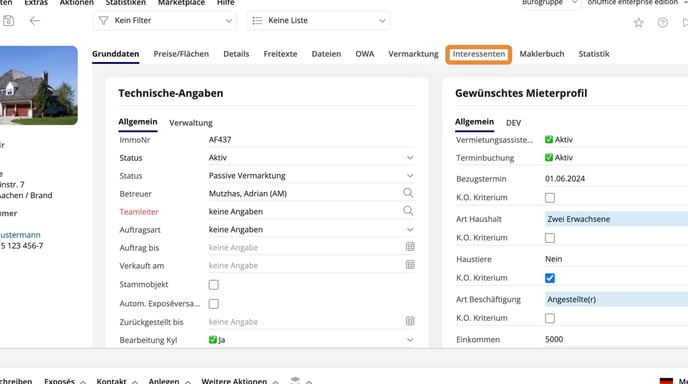Open Art Haushalt field showing Zwei Erwachsene
The width and height of the screenshot is (688, 384).
pyautogui.click(x=616, y=219)
